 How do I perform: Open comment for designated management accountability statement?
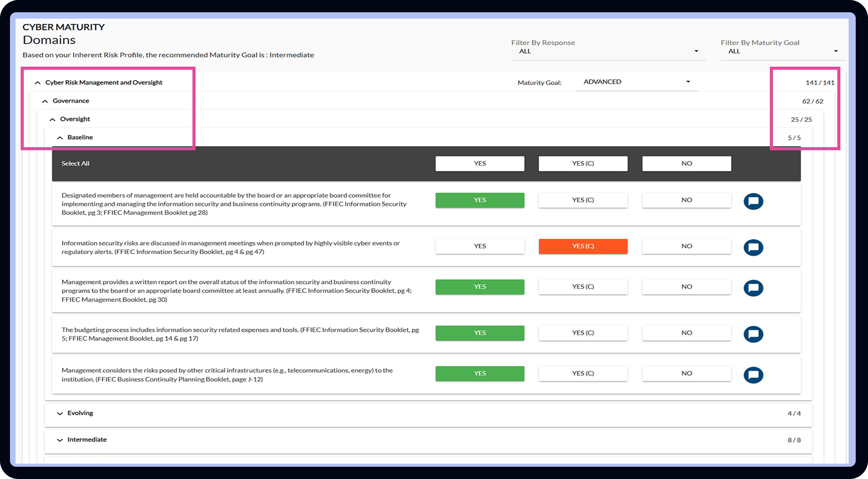pos(753,201)
